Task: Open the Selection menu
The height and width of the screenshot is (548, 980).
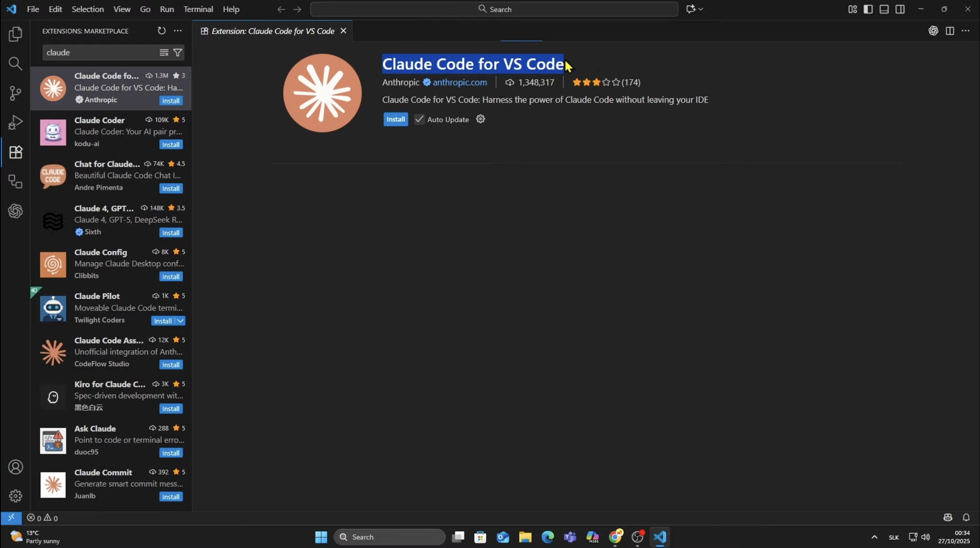Action: click(x=88, y=9)
